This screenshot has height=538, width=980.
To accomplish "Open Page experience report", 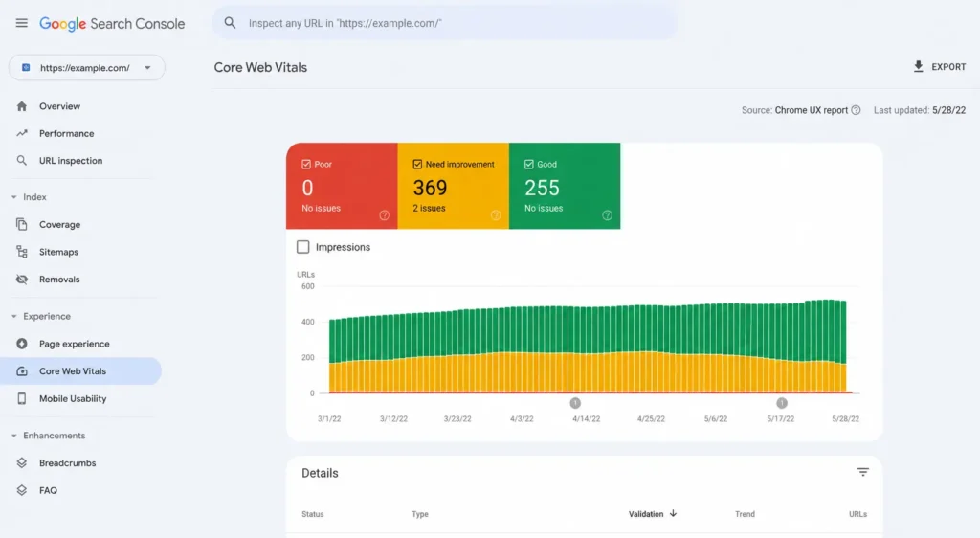I will click(81, 344).
